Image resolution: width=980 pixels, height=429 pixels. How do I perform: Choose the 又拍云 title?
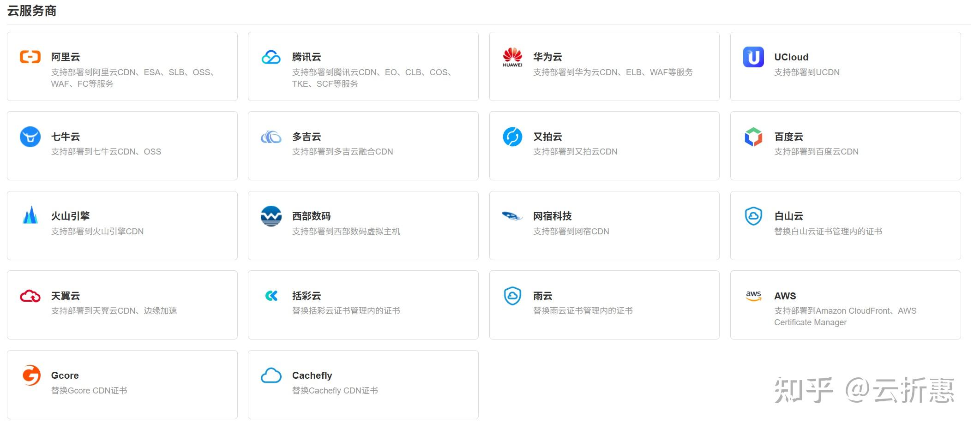click(x=547, y=137)
